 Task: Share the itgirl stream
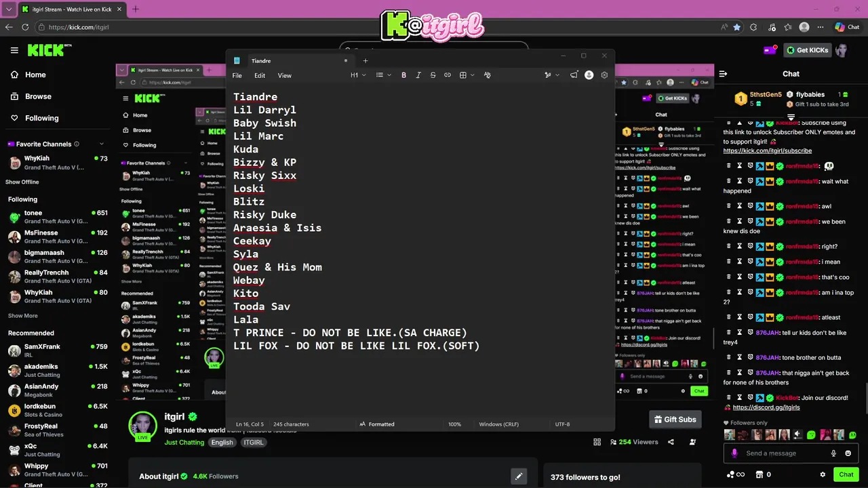pyautogui.click(x=671, y=442)
